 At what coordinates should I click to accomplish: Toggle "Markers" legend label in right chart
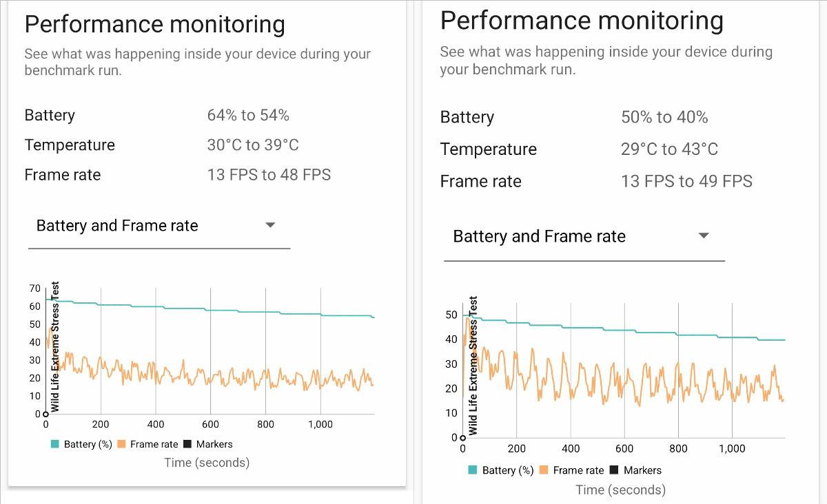point(642,470)
